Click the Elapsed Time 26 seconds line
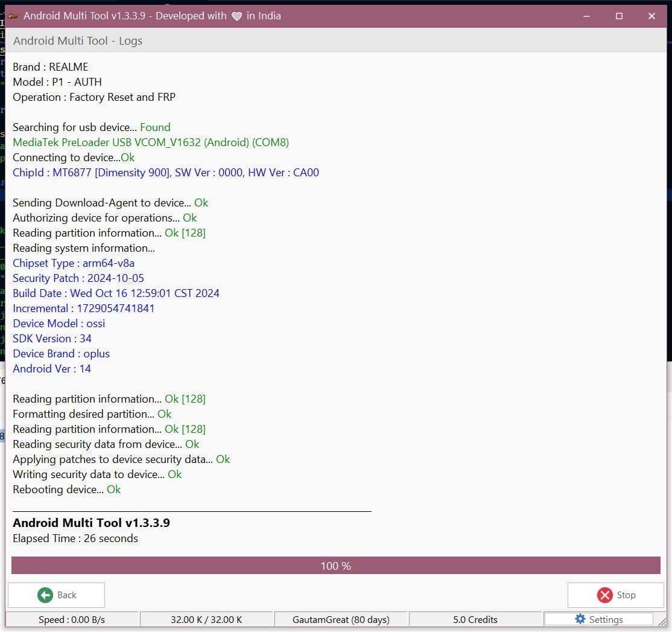 pyautogui.click(x=75, y=538)
